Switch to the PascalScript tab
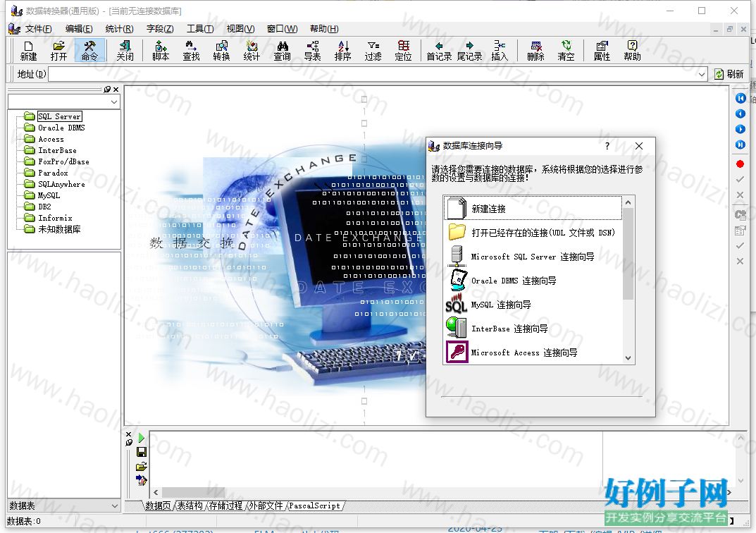756x533 pixels. (x=314, y=506)
